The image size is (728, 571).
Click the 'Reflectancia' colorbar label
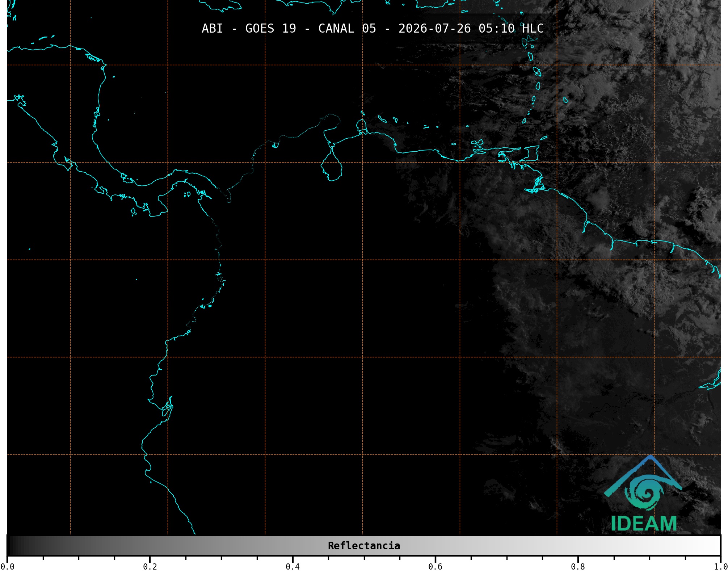[x=364, y=546]
